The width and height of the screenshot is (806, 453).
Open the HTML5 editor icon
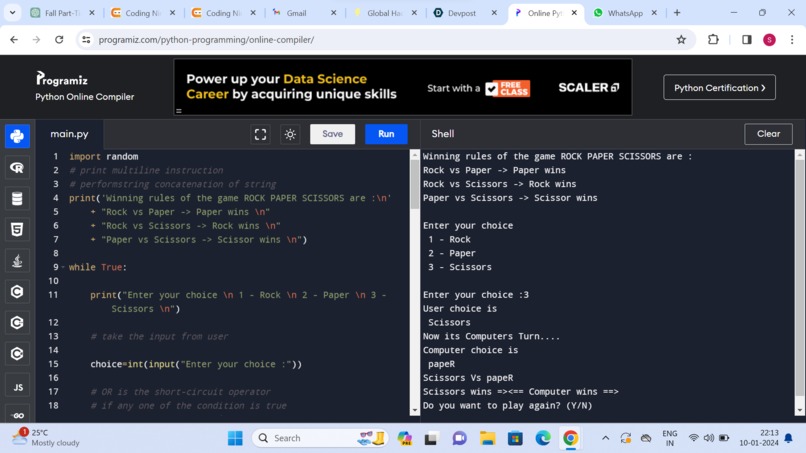coord(17,229)
